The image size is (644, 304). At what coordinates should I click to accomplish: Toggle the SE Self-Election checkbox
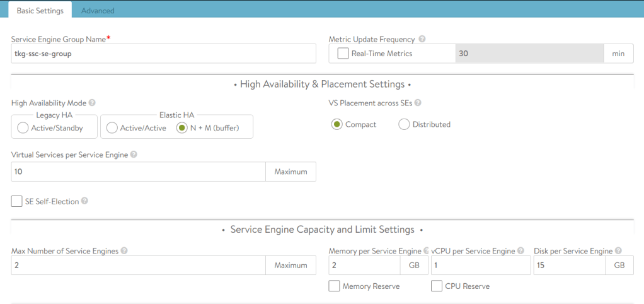pyautogui.click(x=17, y=201)
